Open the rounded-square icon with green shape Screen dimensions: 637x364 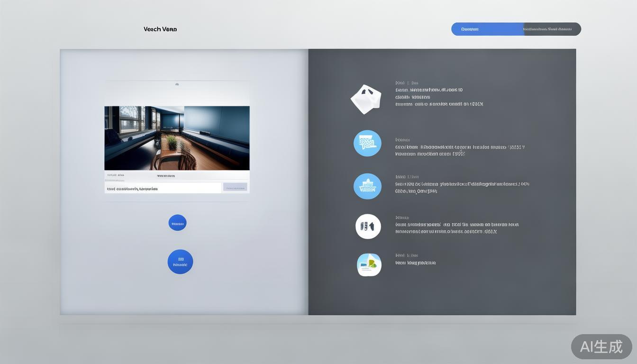click(x=369, y=264)
